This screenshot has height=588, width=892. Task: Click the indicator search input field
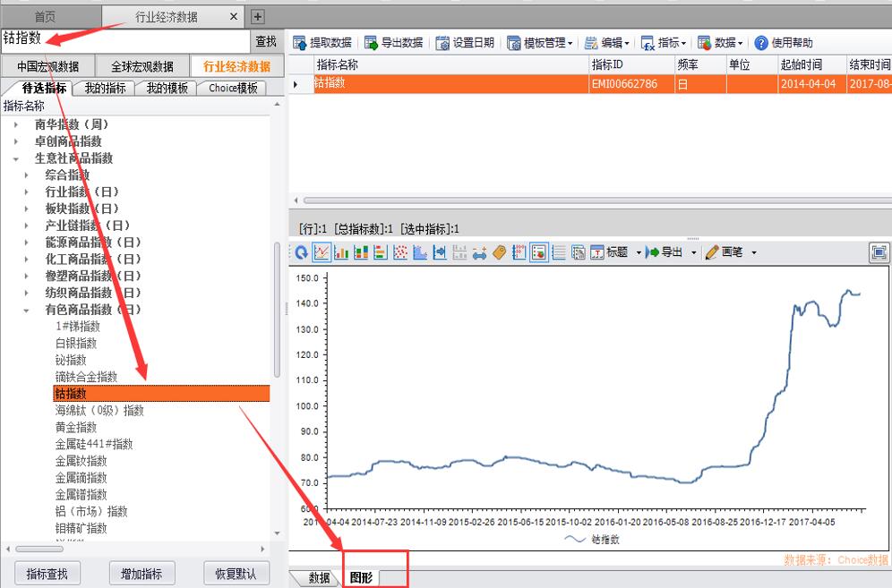click(125, 40)
